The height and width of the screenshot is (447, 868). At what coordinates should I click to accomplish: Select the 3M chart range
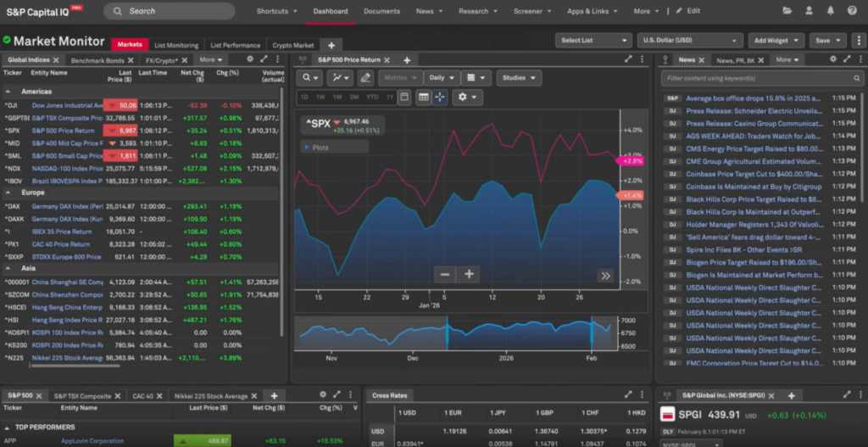tap(354, 97)
